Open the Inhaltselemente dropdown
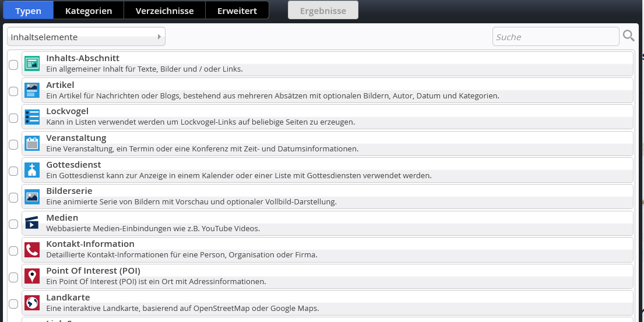 pyautogui.click(x=86, y=37)
